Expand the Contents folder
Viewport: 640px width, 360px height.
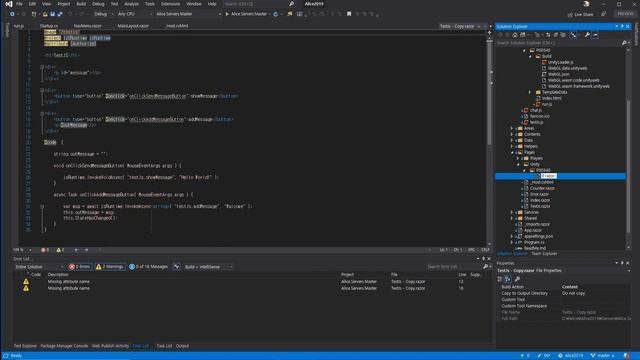point(512,134)
